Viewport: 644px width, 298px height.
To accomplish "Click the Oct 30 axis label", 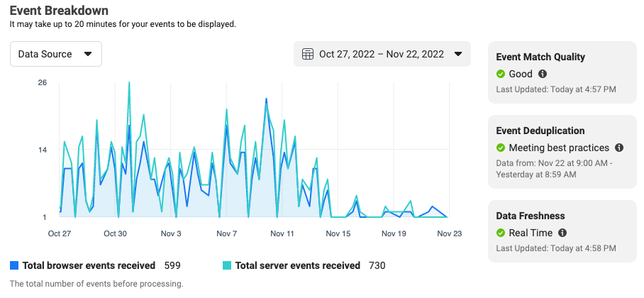I will (116, 233).
